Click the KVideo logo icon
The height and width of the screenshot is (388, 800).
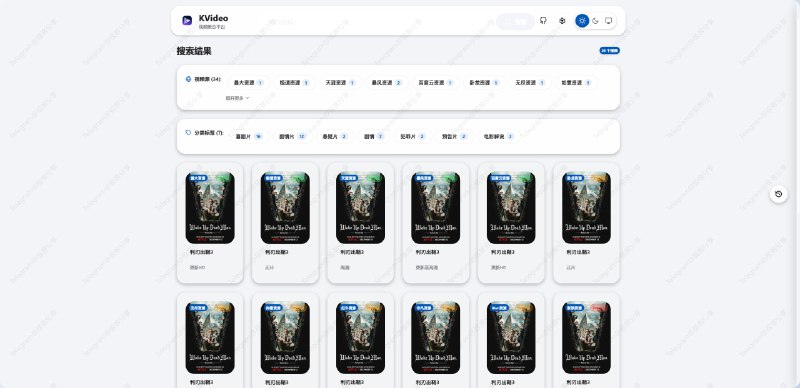click(187, 20)
